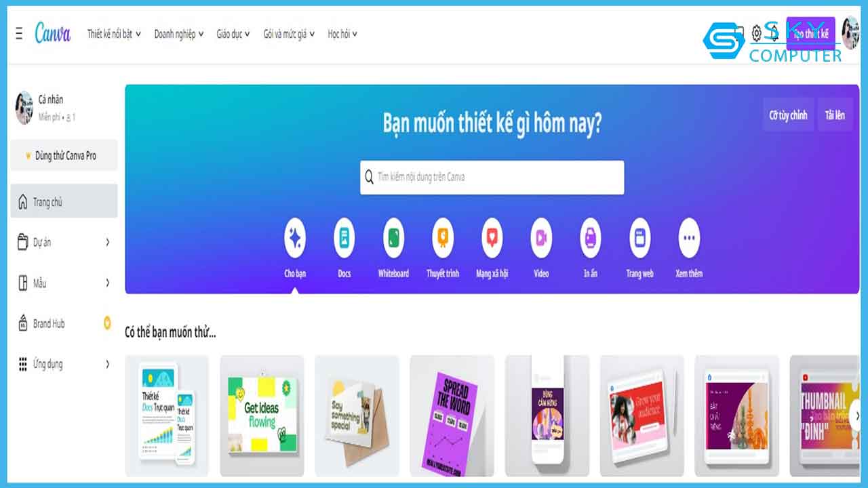
Task: Select the Trang web icon
Action: pos(639,238)
